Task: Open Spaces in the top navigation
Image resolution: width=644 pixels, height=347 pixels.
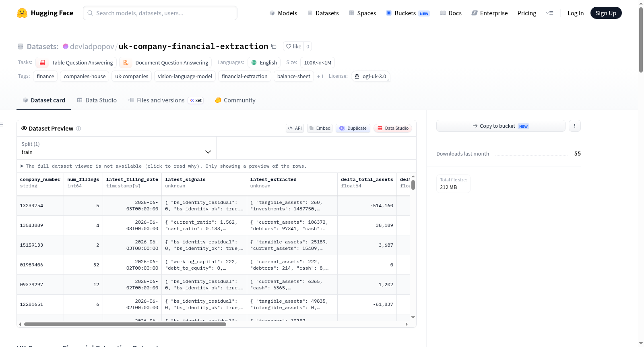Action: (x=363, y=13)
